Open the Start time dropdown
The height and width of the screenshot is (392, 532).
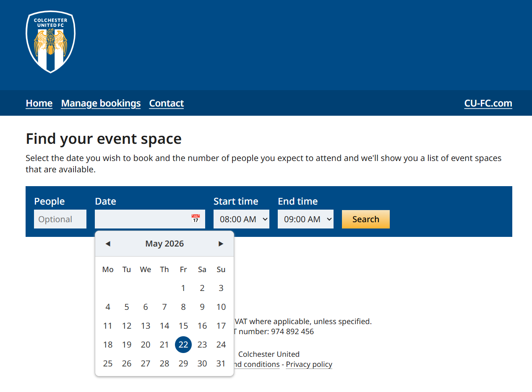(x=241, y=219)
